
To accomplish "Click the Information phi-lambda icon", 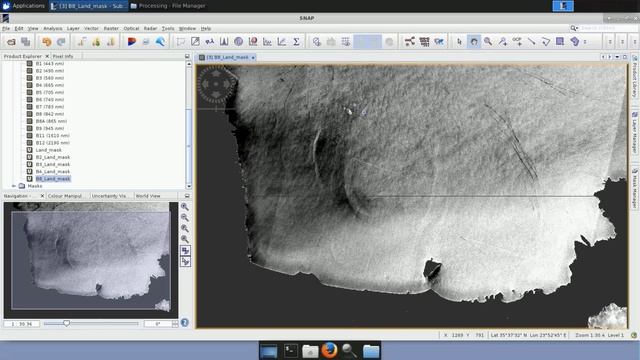I will (210, 42).
